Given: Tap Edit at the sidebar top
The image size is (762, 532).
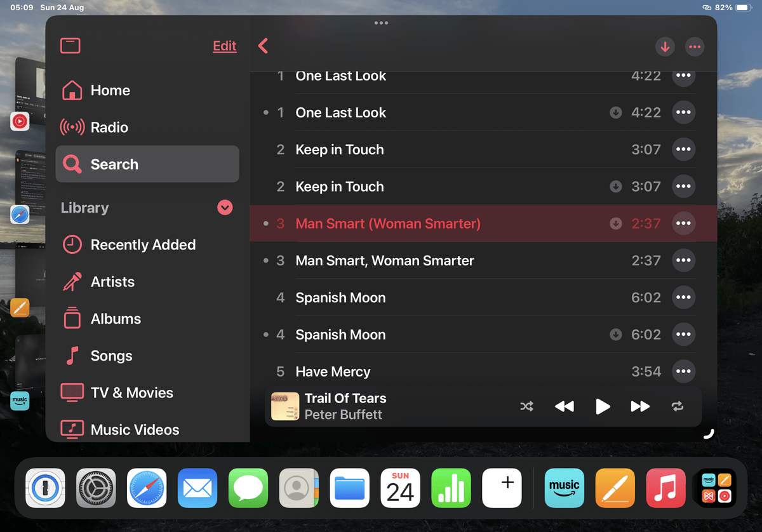Looking at the screenshot, I should tap(225, 46).
